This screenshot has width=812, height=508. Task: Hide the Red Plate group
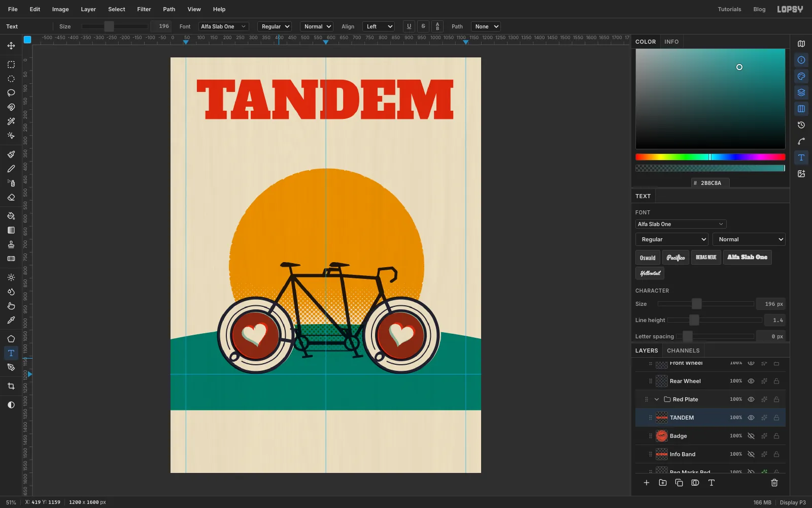[751, 399]
